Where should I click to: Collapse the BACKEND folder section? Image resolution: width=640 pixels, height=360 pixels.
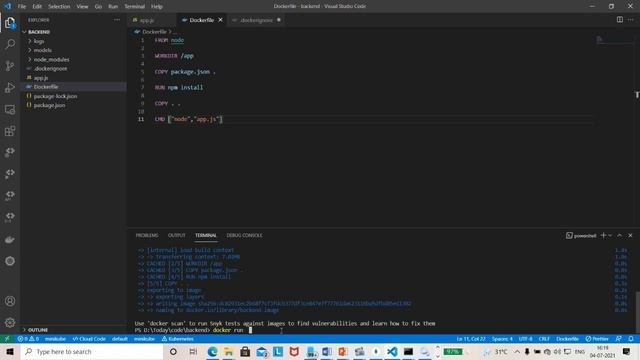(73, 32)
